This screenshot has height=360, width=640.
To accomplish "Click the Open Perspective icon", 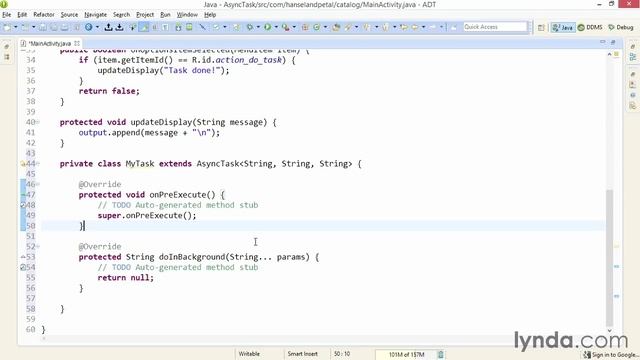I will tap(541, 27).
